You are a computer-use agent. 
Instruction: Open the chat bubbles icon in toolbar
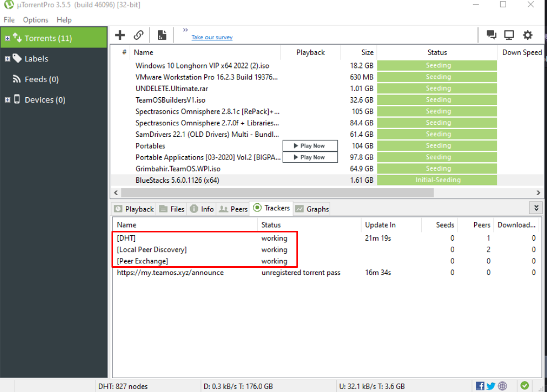pos(492,35)
